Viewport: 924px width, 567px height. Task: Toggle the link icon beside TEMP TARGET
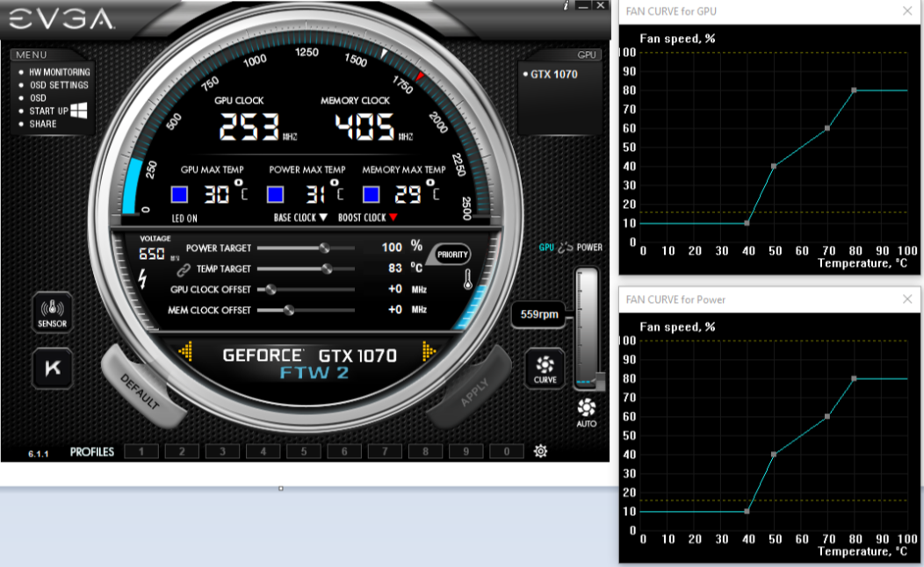184,269
